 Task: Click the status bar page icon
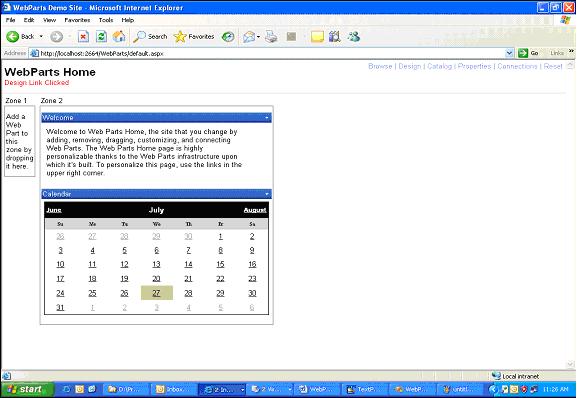(7, 376)
